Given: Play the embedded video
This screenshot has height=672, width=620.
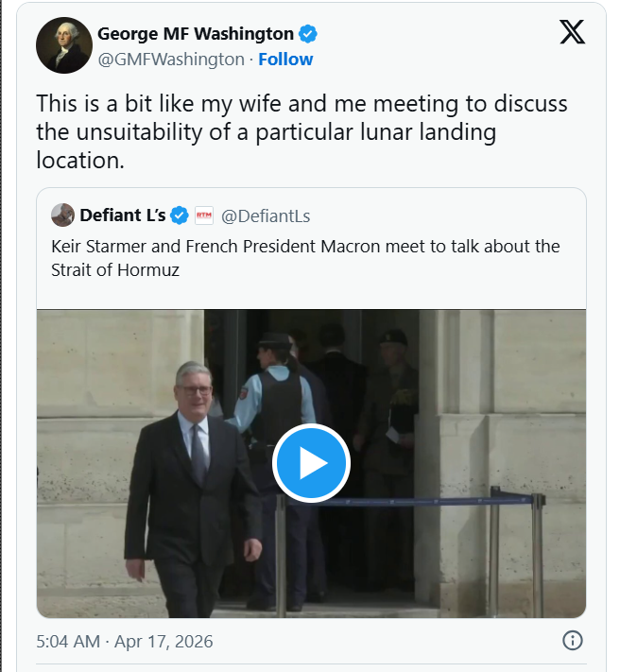Looking at the screenshot, I should tap(311, 463).
